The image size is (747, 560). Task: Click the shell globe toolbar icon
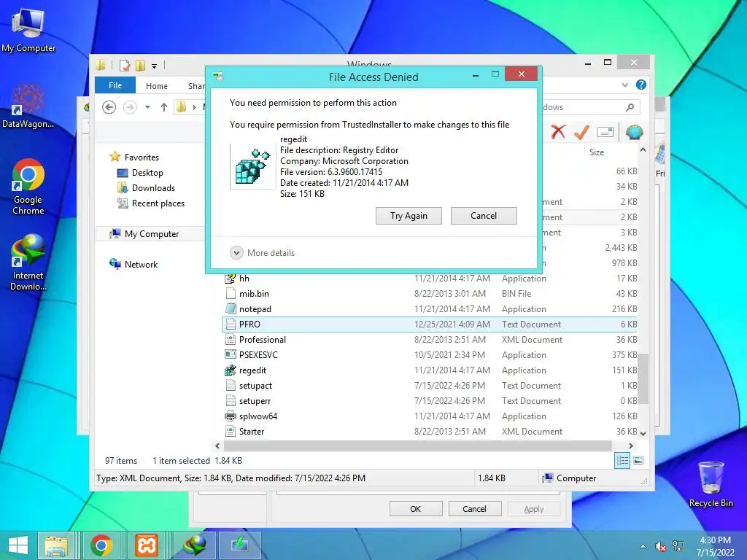tap(634, 132)
